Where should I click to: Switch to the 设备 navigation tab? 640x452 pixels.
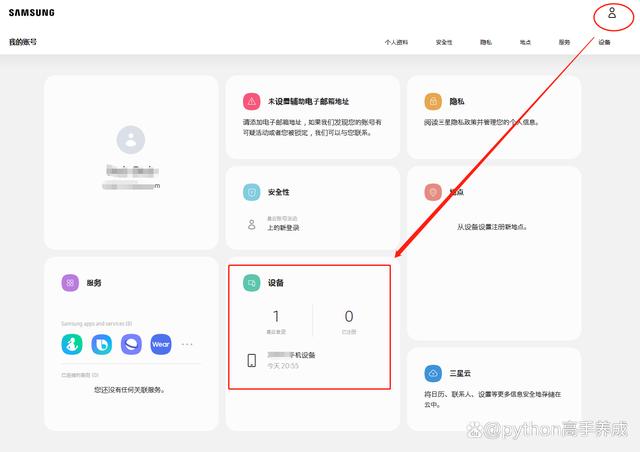tap(604, 42)
